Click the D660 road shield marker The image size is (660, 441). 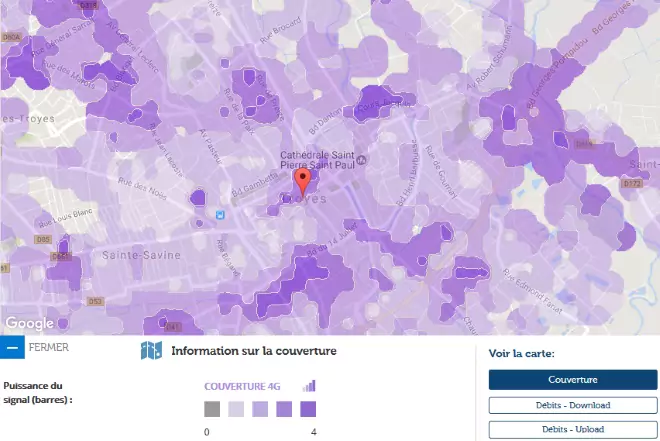(61, 257)
